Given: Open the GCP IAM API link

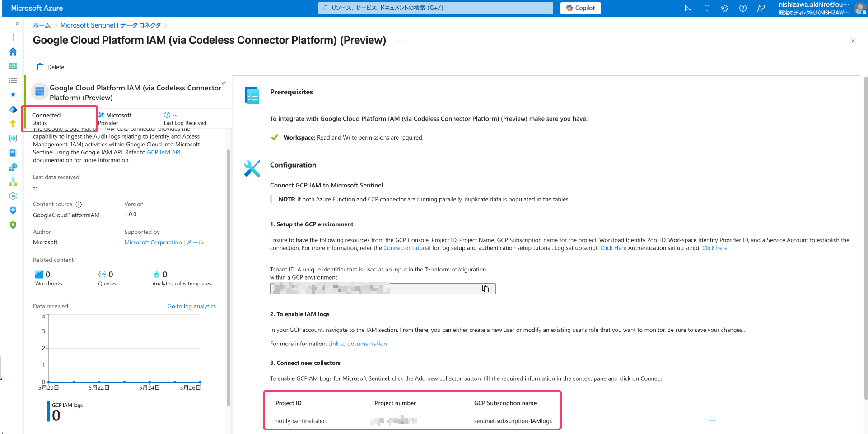Looking at the screenshot, I should coord(163,152).
